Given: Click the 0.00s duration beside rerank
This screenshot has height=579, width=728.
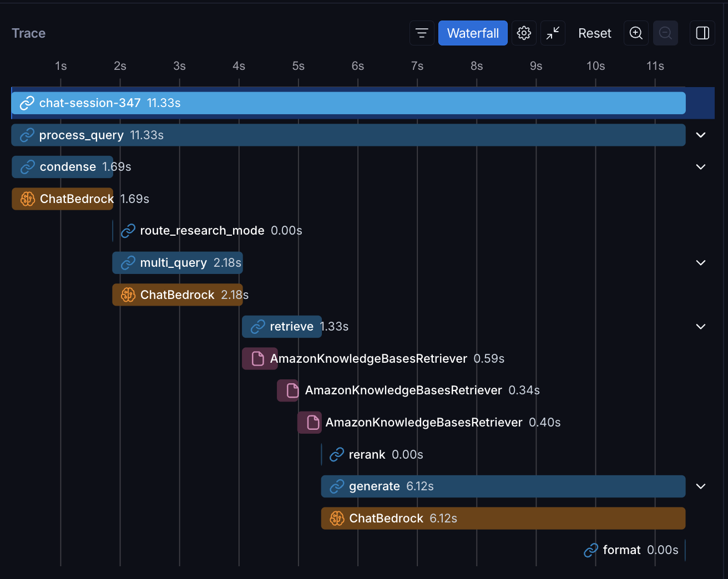Looking at the screenshot, I should [x=407, y=455].
